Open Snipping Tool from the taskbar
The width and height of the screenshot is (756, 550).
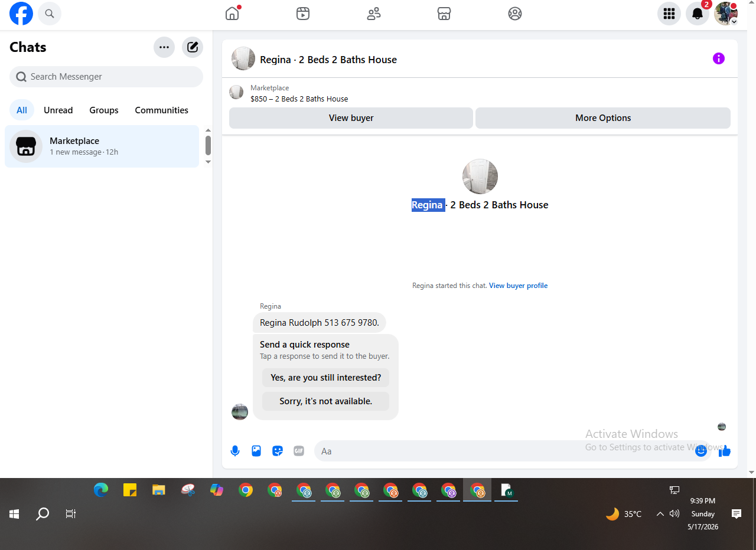(x=188, y=490)
